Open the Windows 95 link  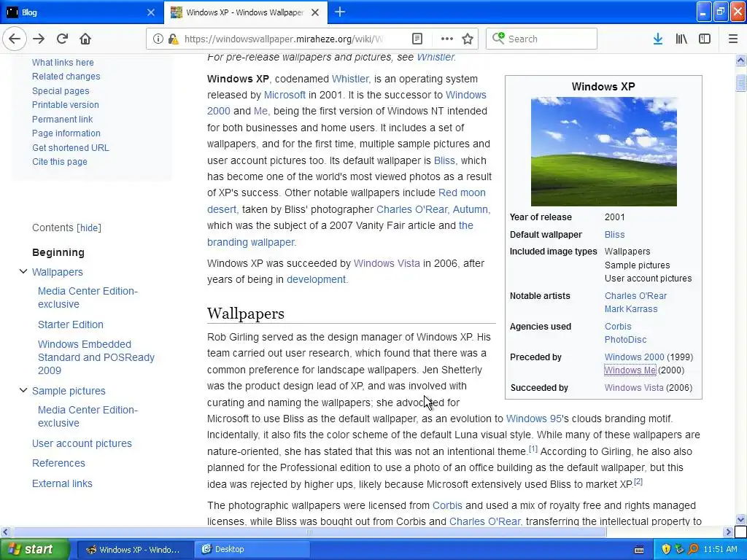pos(533,419)
